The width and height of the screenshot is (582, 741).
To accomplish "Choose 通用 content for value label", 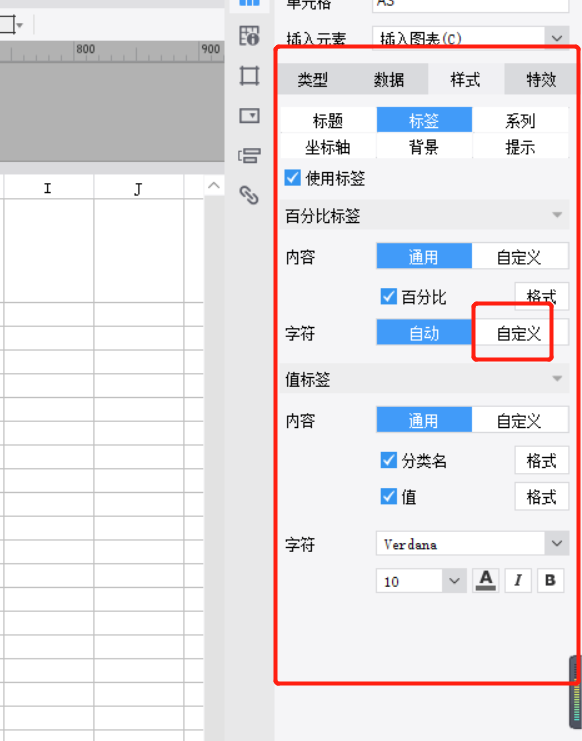I will pyautogui.click(x=424, y=420).
